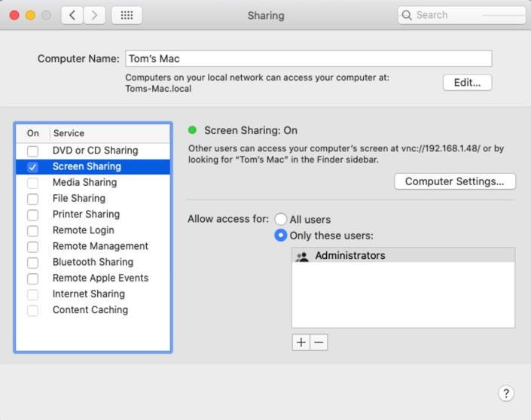This screenshot has height=420, width=531.
Task: Enable the Remote Login checkbox
Action: coord(32,231)
